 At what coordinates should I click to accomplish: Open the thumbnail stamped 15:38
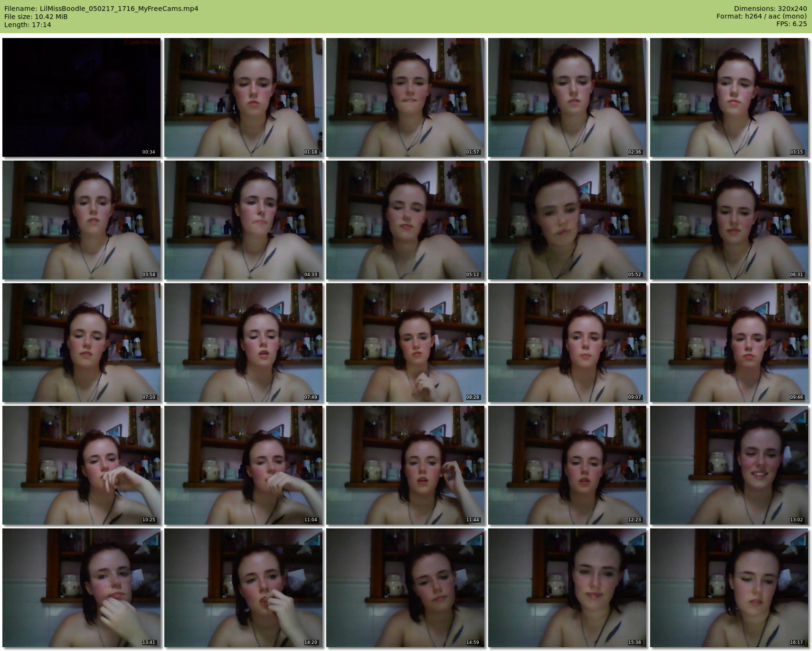click(567, 588)
